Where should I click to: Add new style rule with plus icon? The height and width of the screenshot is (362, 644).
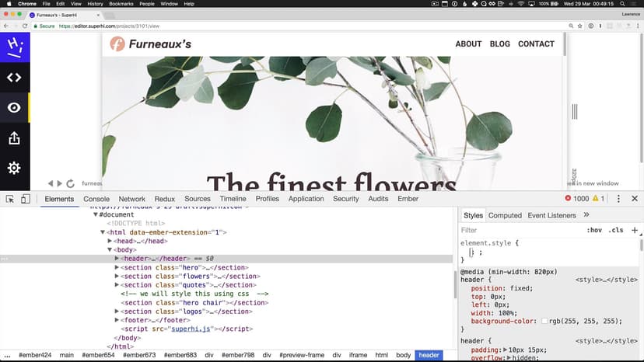pos(635,230)
